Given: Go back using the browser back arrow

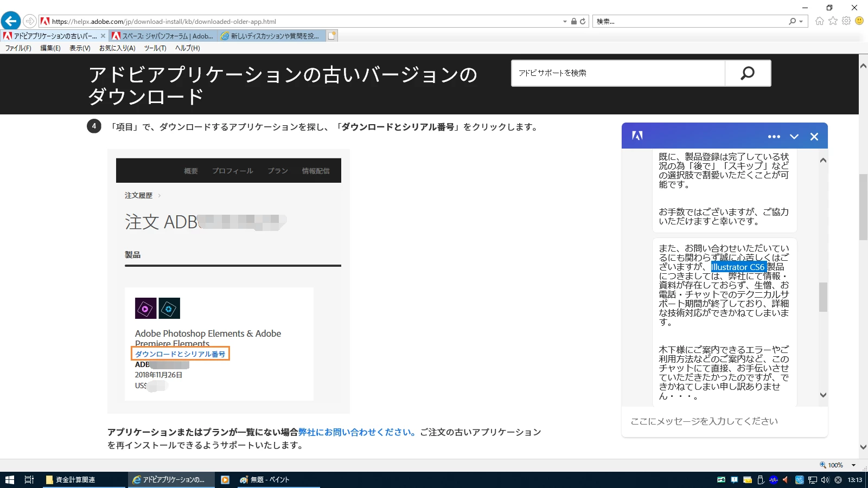Looking at the screenshot, I should [x=10, y=21].
